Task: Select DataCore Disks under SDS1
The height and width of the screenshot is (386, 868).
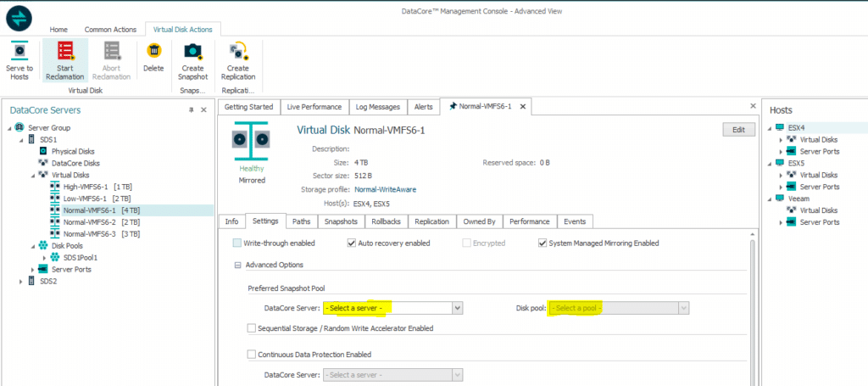Action: click(75, 164)
